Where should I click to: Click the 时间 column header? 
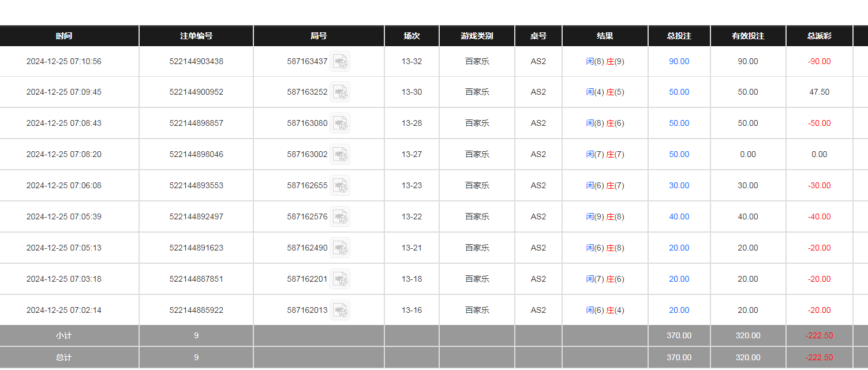point(64,36)
